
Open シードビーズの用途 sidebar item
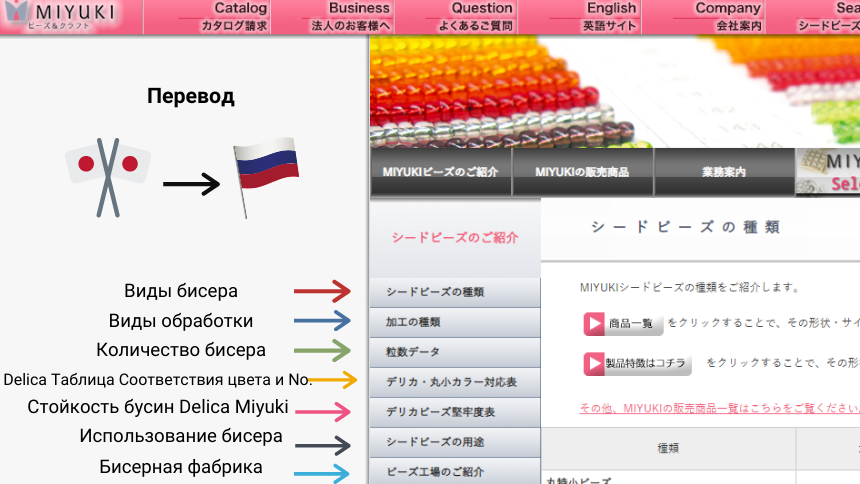[x=455, y=442]
